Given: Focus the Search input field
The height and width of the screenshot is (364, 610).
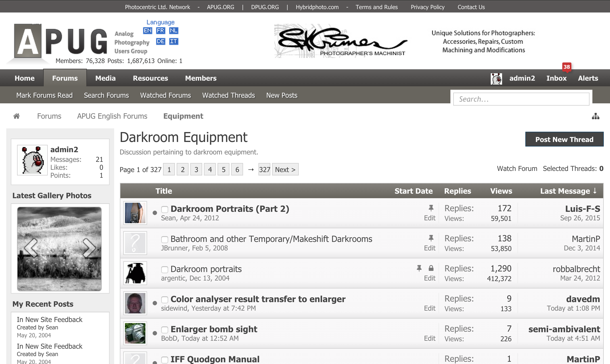Looking at the screenshot, I should click(x=521, y=99).
